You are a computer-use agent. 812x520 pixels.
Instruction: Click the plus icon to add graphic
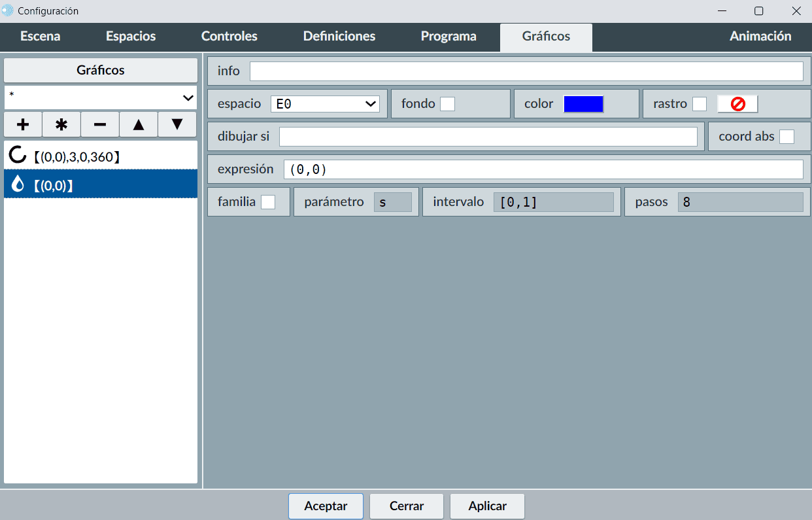pyautogui.click(x=23, y=124)
